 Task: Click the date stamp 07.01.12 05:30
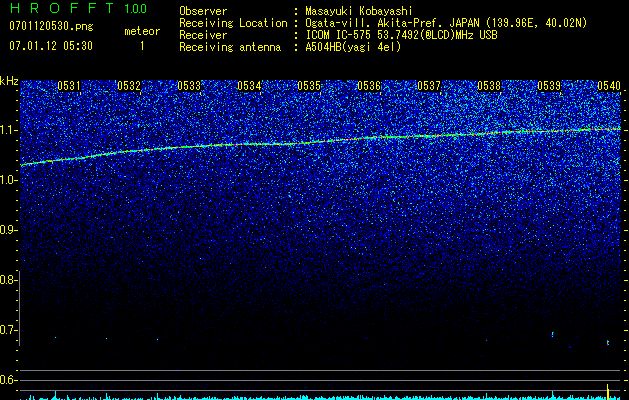(51, 46)
